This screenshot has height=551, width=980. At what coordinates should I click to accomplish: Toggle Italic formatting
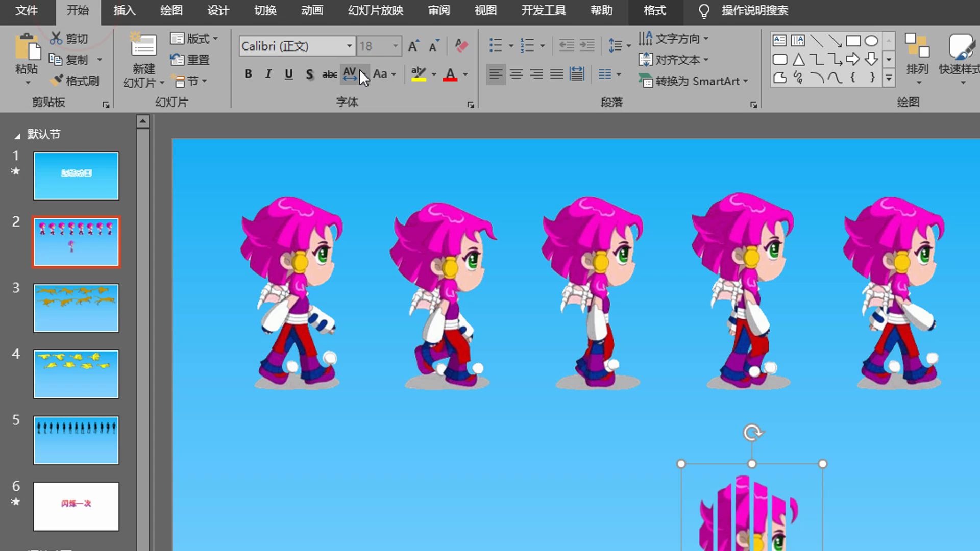point(268,74)
